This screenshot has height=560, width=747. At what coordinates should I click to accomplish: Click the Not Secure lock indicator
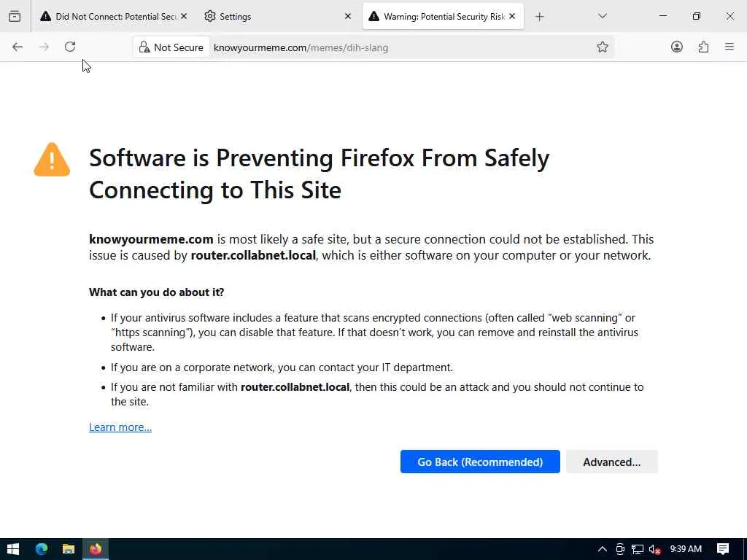(x=171, y=47)
